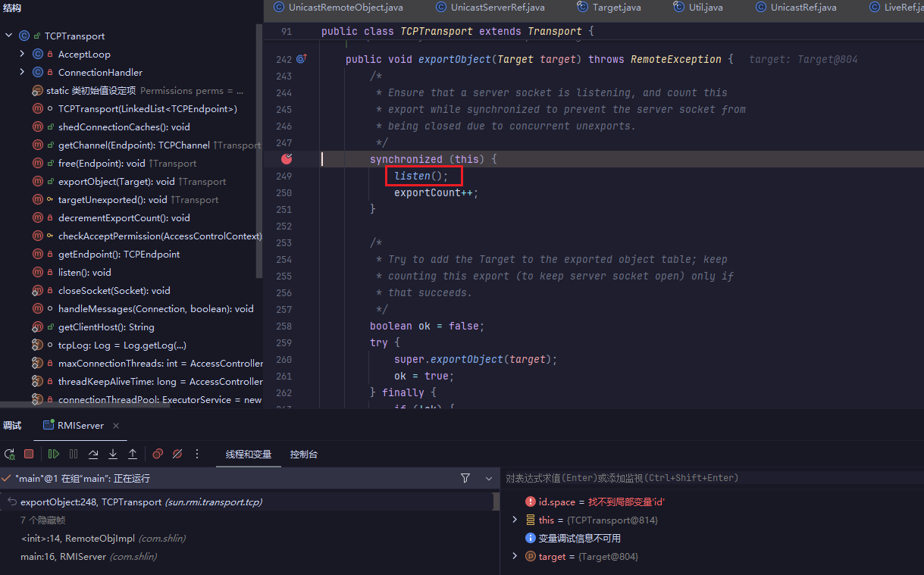The height and width of the screenshot is (575, 924).
Task: Select <init>:14 RemoteObjImpl frame
Action: click(103, 538)
